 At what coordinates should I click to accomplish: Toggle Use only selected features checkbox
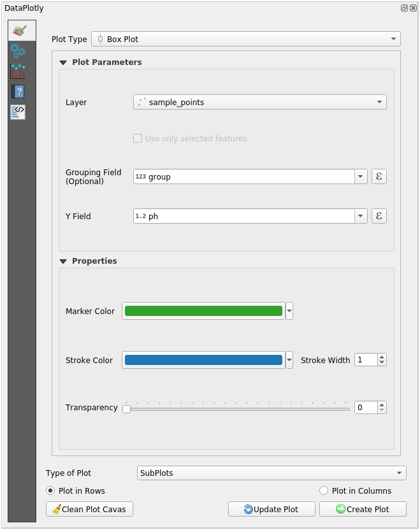138,138
